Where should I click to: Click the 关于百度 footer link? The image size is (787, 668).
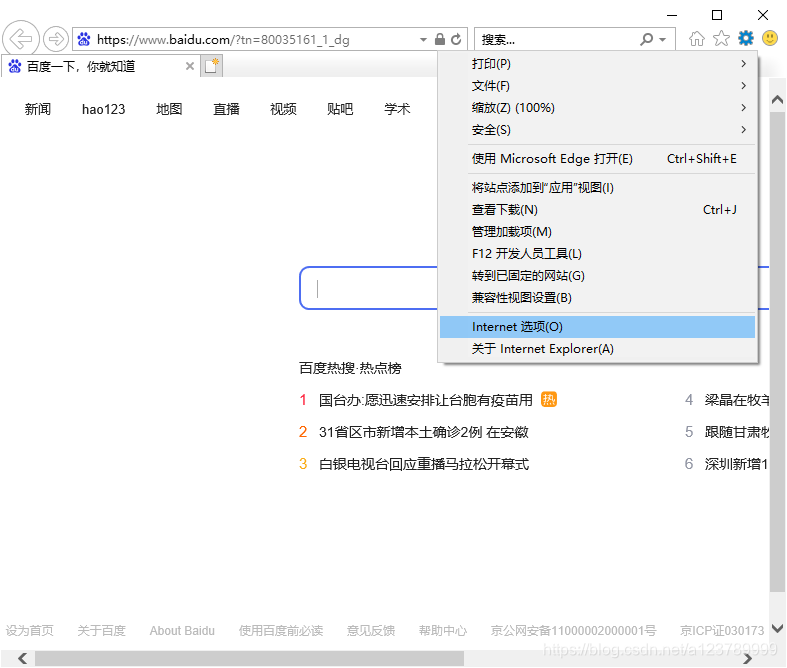point(101,630)
